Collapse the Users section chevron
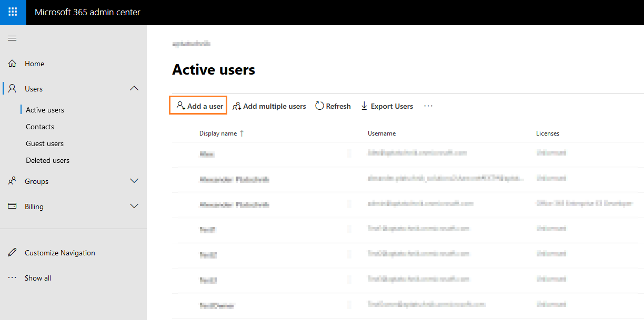Image resolution: width=644 pixels, height=320 pixels. pos(134,89)
